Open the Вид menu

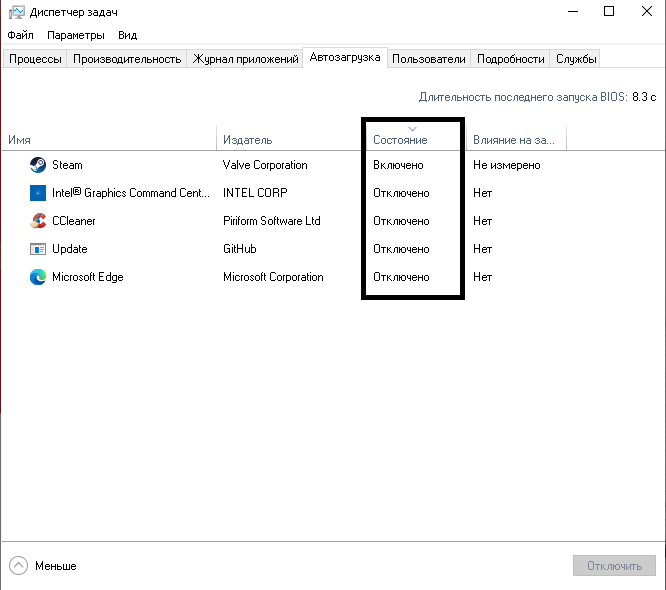pyautogui.click(x=127, y=35)
